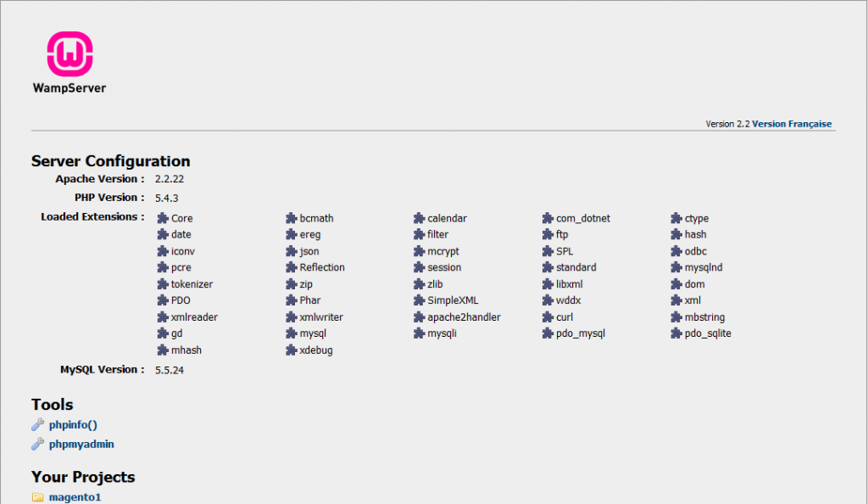Click the puzzle icon beside curl

548,317
